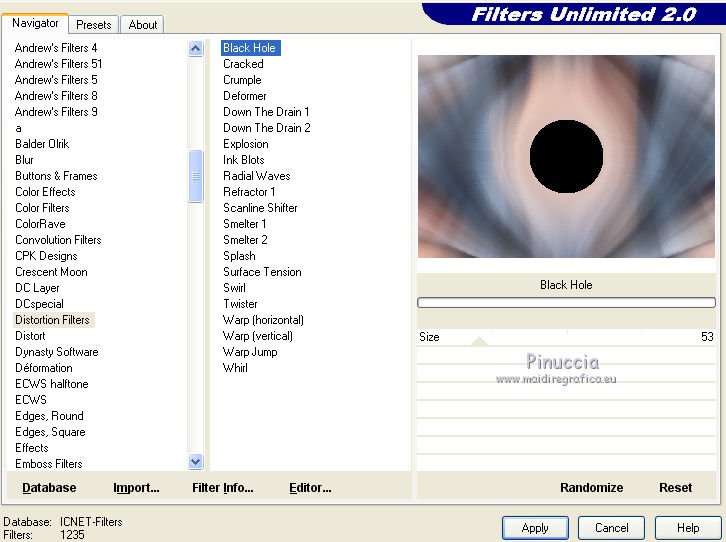Select the Edges, Round category
The width and height of the screenshot is (726, 542).
coord(49,416)
